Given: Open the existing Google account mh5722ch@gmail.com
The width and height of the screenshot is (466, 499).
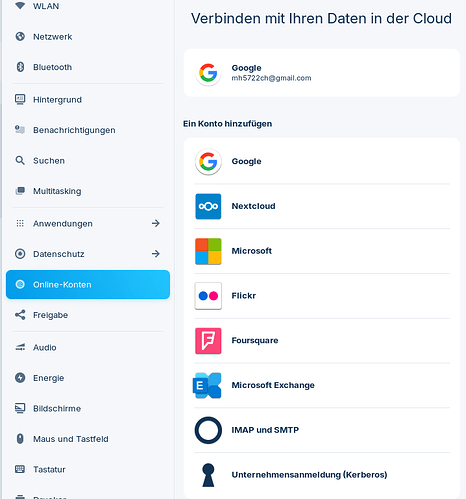Looking at the screenshot, I should point(322,73).
